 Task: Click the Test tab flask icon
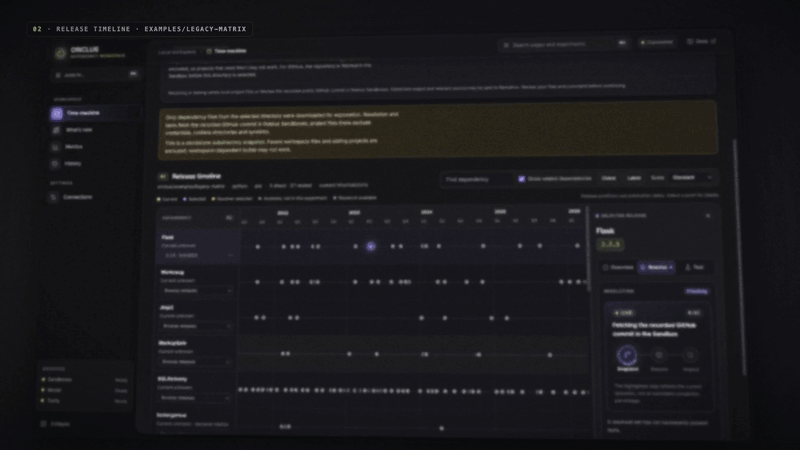tap(687, 267)
